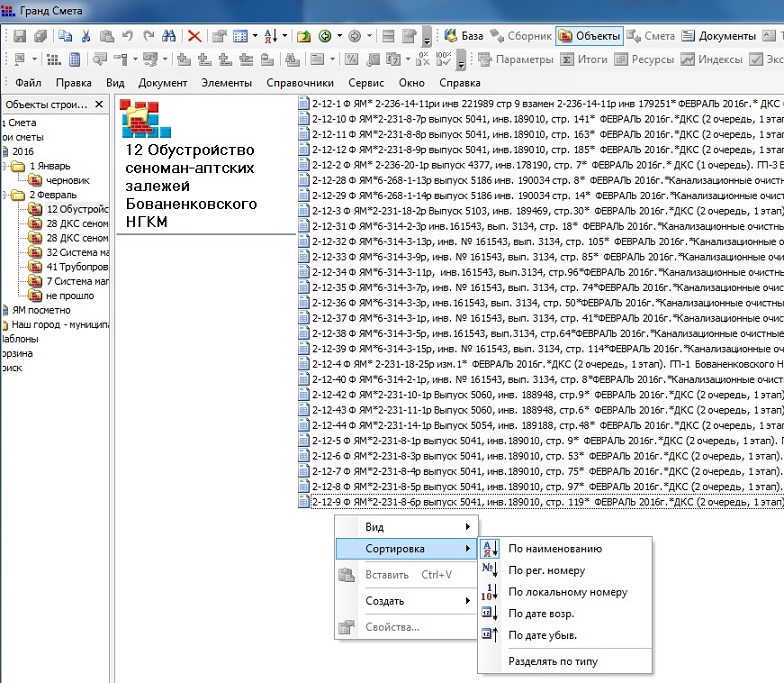Open the Сервис menu
784x683 pixels.
pos(366,83)
